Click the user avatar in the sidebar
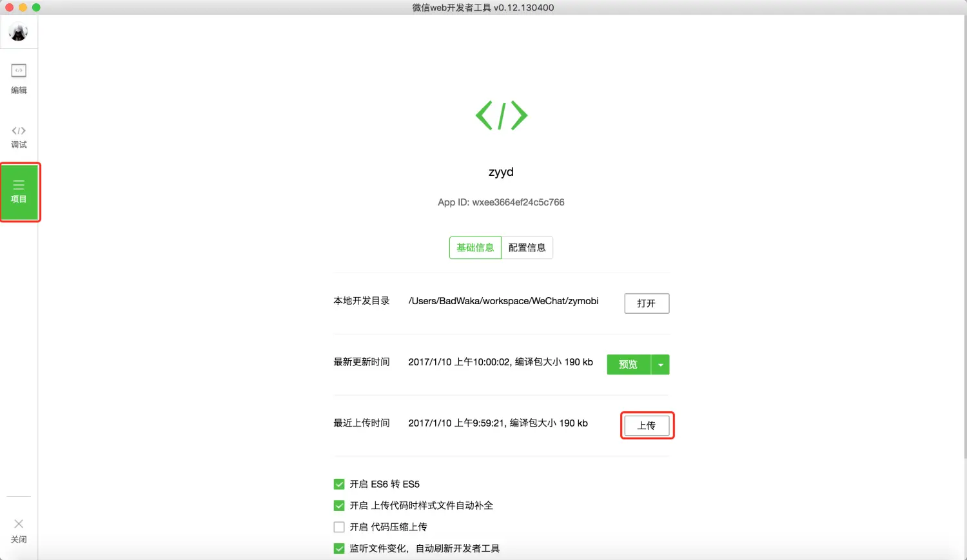This screenshot has height=560, width=967. (x=19, y=32)
